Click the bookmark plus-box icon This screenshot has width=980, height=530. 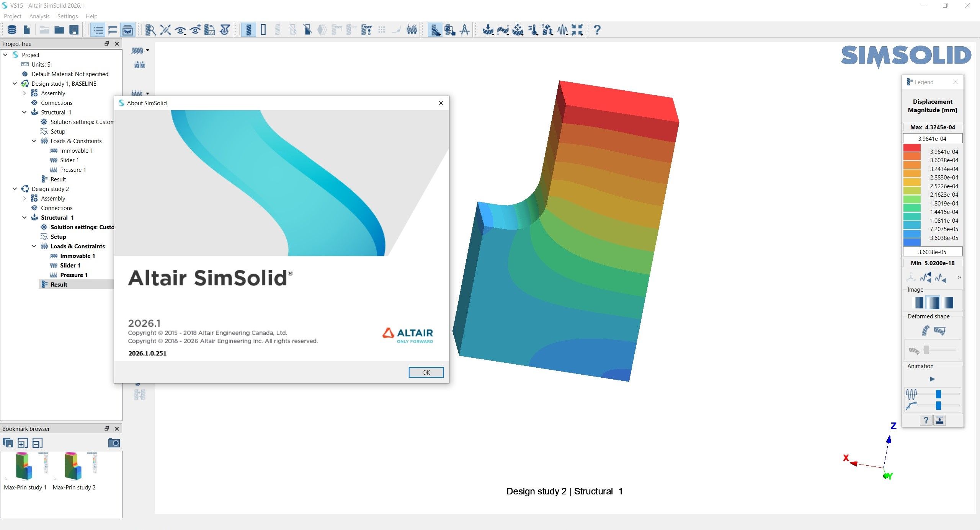pos(23,443)
